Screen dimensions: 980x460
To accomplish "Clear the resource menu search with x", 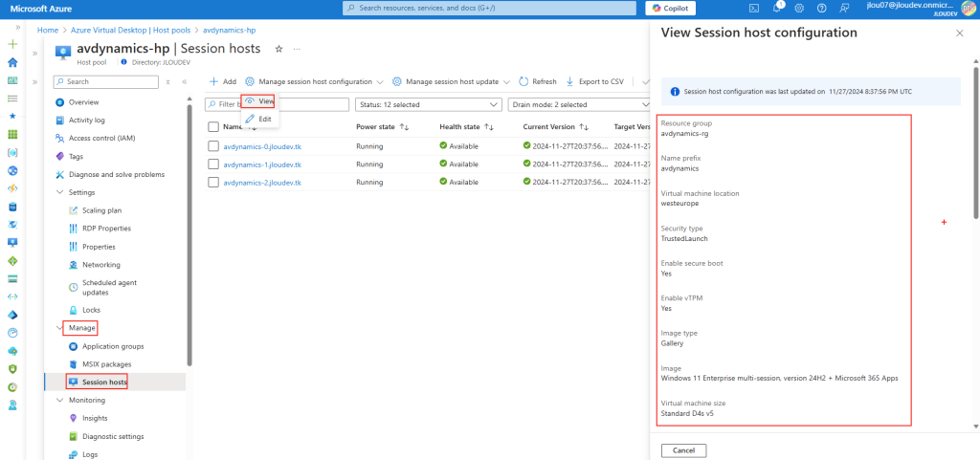I will point(167,81).
